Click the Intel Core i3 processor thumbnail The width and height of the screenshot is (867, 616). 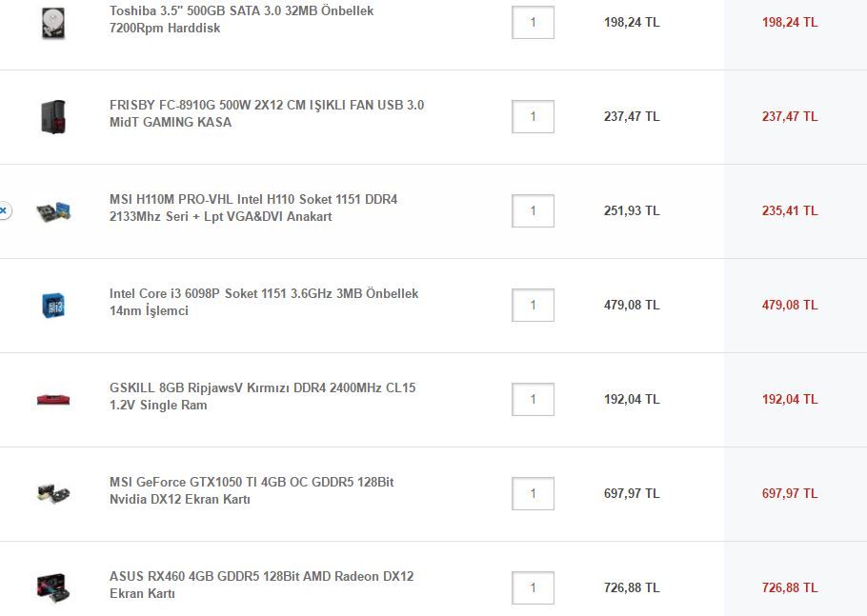(x=53, y=305)
